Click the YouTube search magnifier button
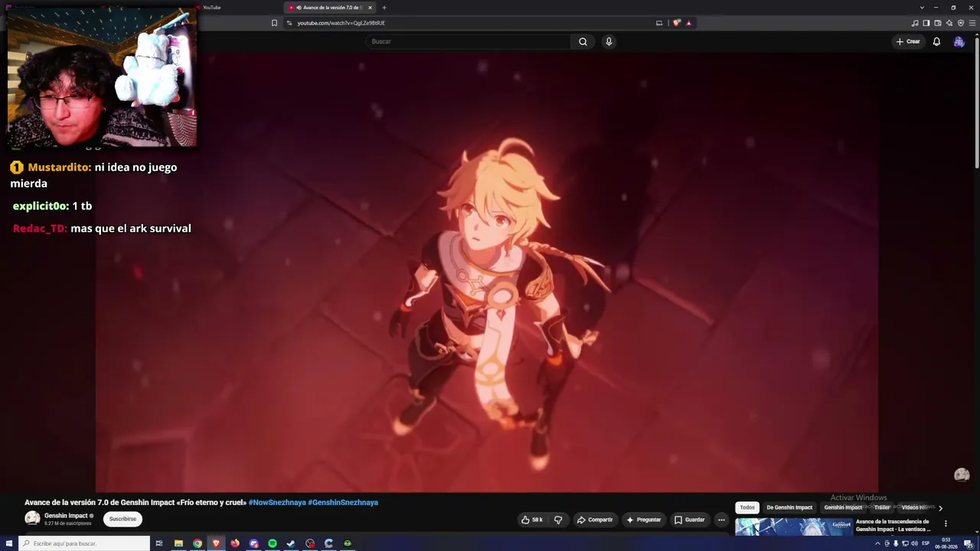The height and width of the screenshot is (551, 980). click(583, 41)
